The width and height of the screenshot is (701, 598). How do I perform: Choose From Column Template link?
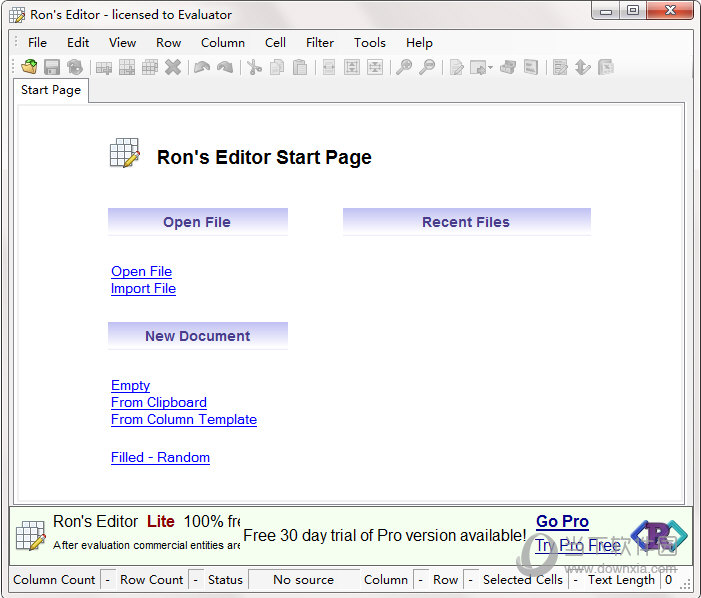[183, 419]
